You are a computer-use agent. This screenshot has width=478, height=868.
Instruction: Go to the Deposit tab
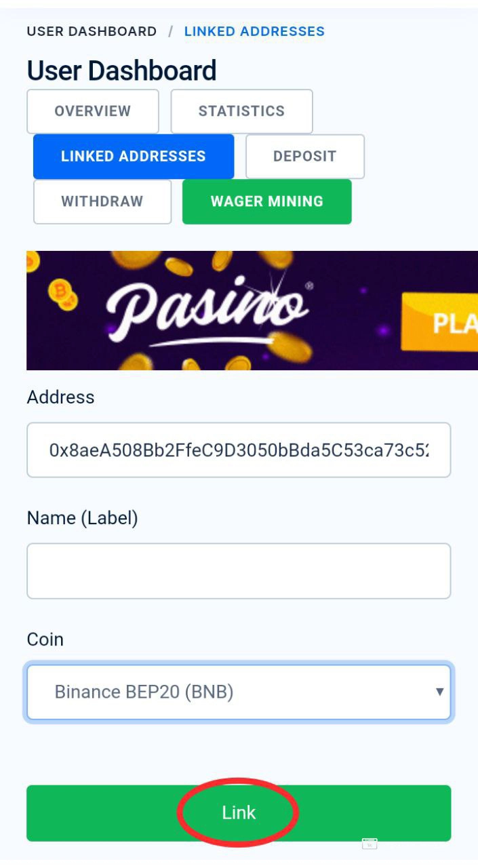coord(304,157)
